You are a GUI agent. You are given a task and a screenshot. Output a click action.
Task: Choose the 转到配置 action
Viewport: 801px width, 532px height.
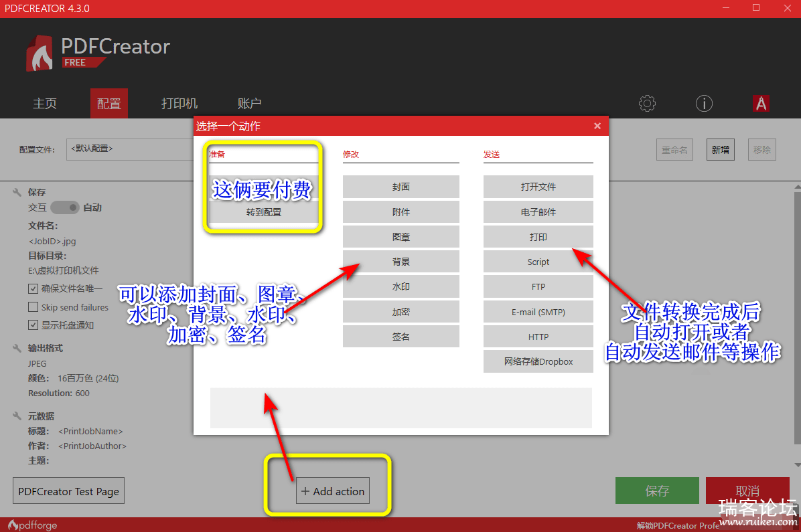click(x=264, y=212)
